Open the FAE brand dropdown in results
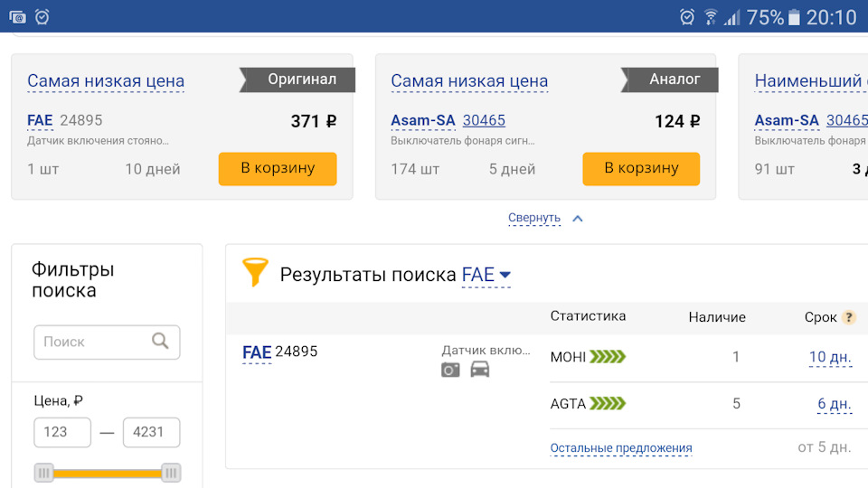This screenshot has width=868, height=488. pos(486,275)
